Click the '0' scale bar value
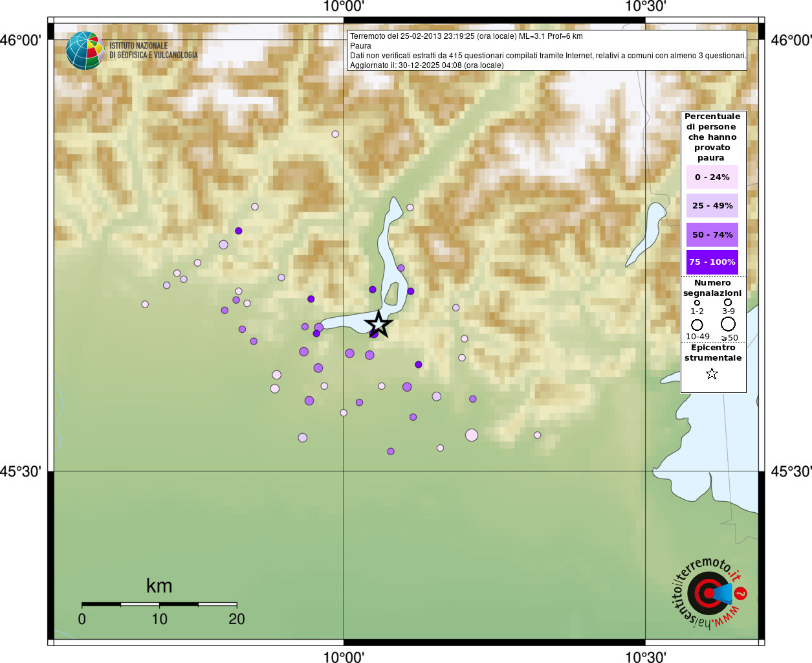This screenshot has height=663, width=812. [82, 619]
